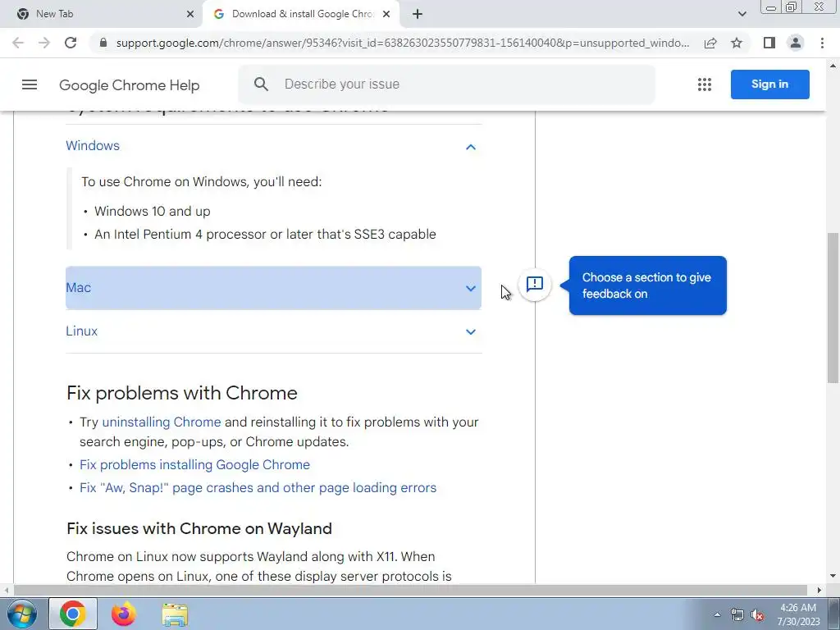Viewport: 840px width, 630px height.
Task: Click the browser forward arrow
Action: (44, 43)
